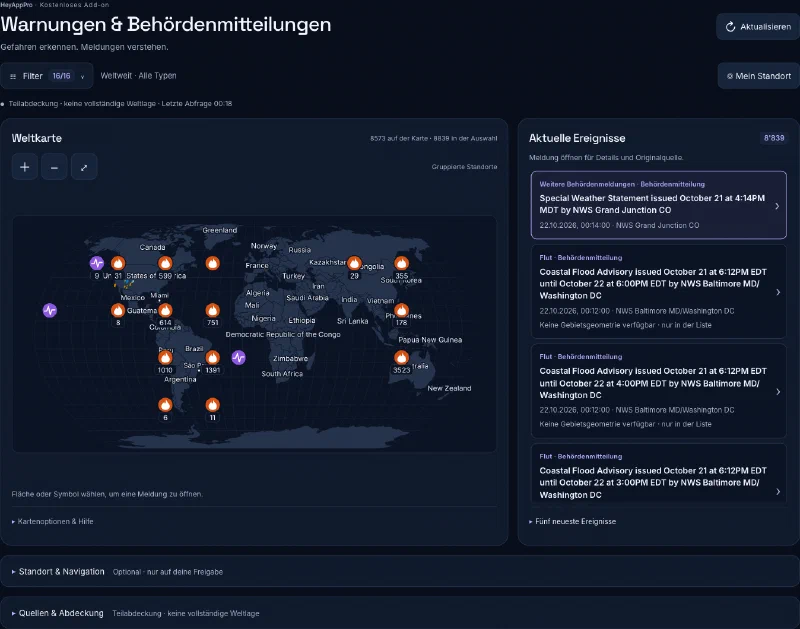Select the fire marker labeled 8
800x629 pixels.
118,310
